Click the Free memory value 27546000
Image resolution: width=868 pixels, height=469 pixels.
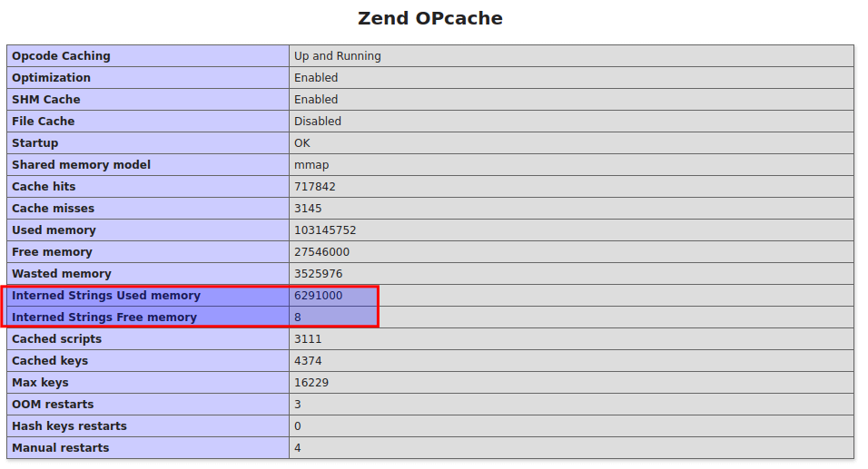(x=321, y=252)
